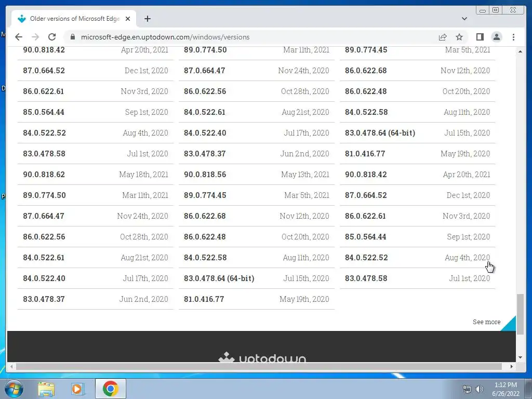Select the Older versions of Microsoft Edge tab
Screen dimensions: 532x399
click(x=74, y=19)
